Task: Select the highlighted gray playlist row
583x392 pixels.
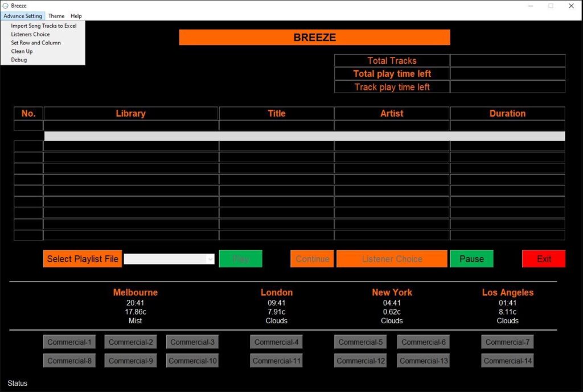Action: (x=305, y=136)
